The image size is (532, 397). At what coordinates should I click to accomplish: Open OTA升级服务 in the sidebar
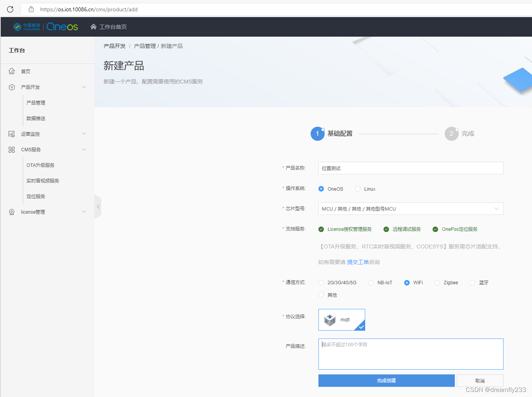pyautogui.click(x=41, y=165)
